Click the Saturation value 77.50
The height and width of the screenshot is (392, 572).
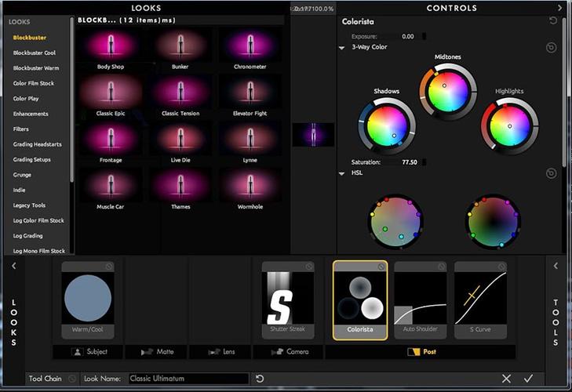(x=410, y=162)
